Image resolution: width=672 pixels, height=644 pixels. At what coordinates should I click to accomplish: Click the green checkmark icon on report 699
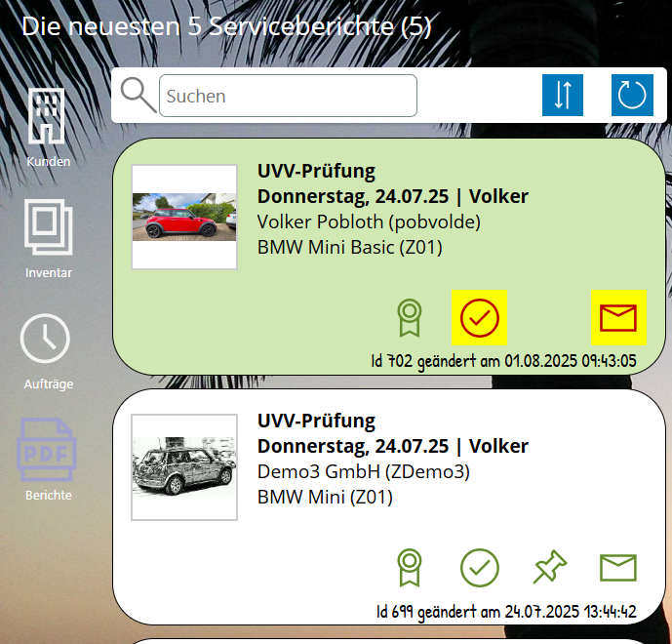coord(479,568)
